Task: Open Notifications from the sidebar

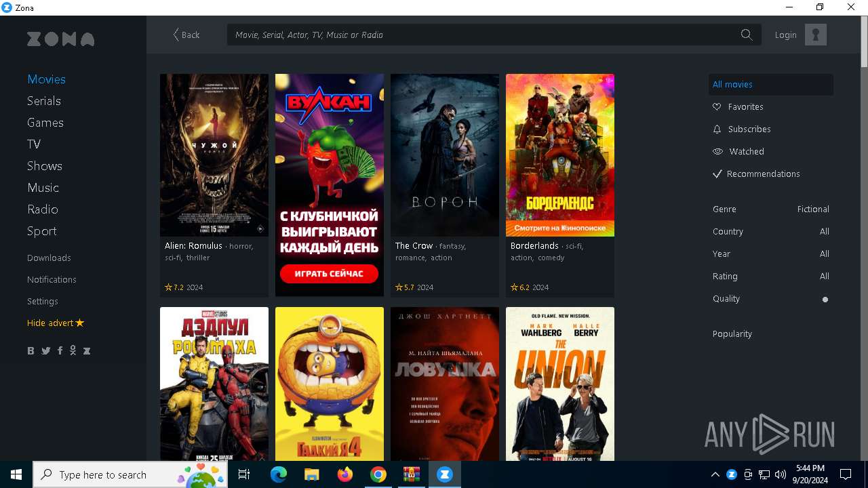Action: [52, 280]
